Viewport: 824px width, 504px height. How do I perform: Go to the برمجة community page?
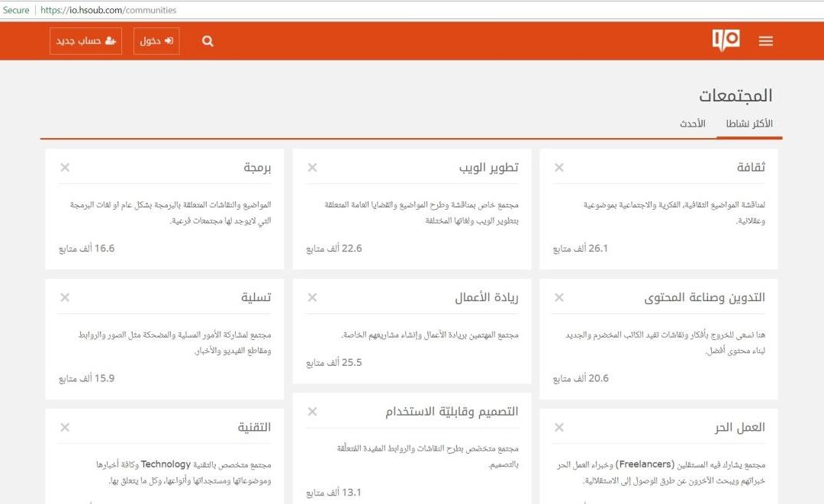(x=257, y=168)
